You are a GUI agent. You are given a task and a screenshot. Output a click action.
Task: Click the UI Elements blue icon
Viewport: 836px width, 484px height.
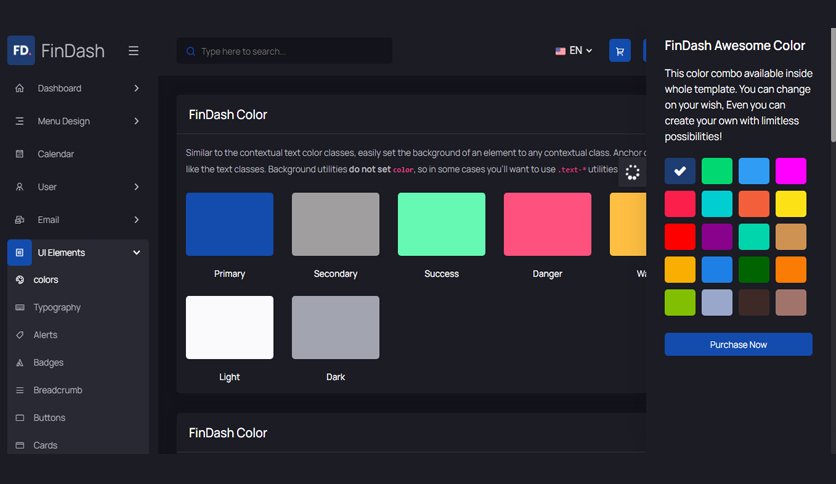20,253
